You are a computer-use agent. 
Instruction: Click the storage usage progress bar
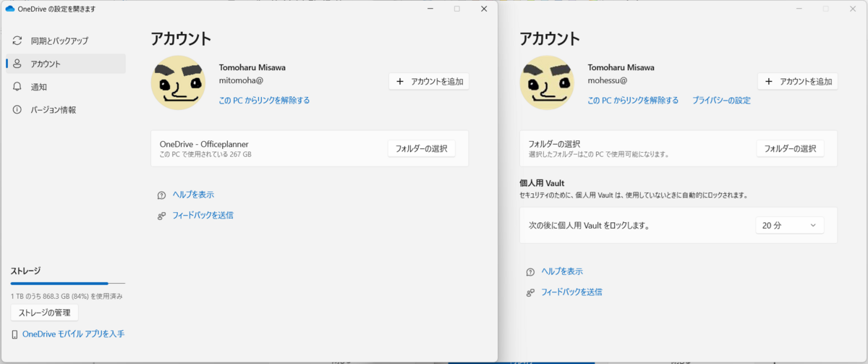coord(68,284)
